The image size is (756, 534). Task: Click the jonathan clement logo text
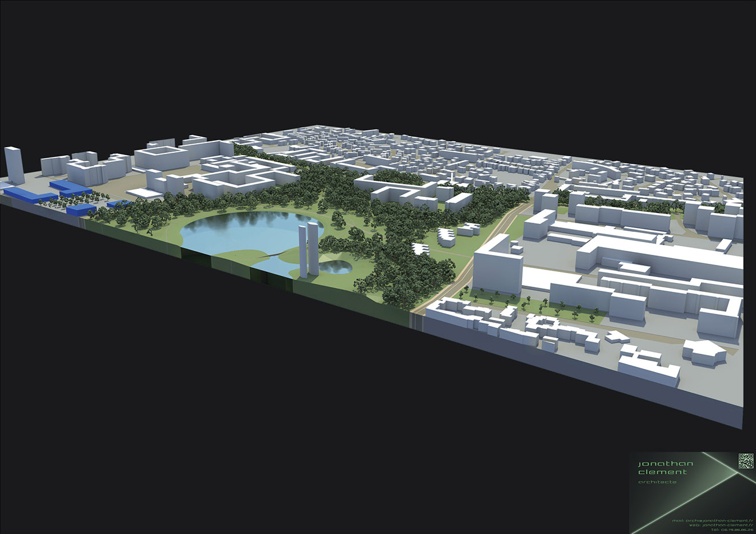click(662, 467)
